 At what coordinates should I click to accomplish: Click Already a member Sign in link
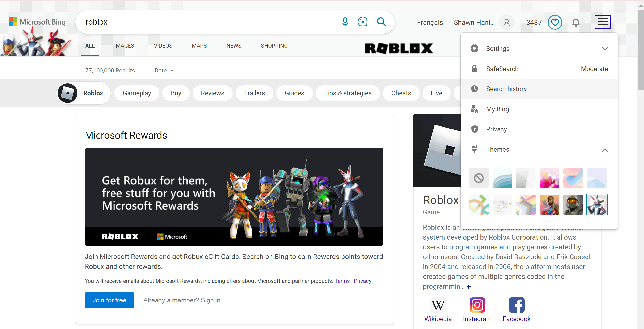coord(181,300)
